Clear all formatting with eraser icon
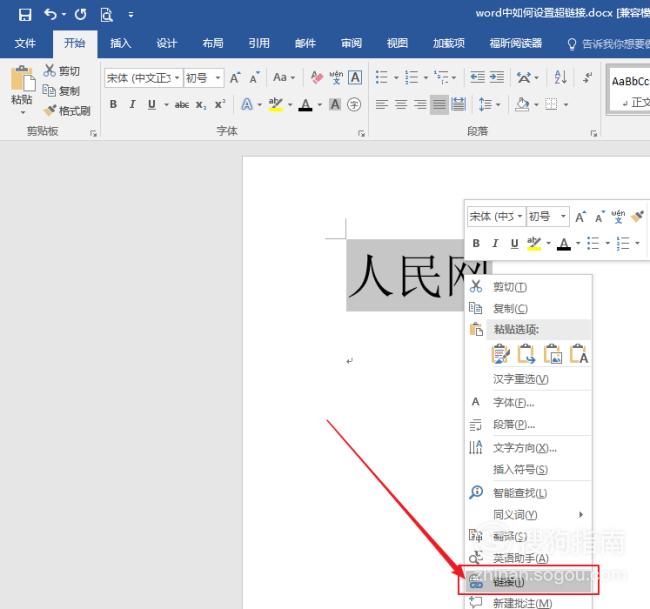 tap(317, 78)
